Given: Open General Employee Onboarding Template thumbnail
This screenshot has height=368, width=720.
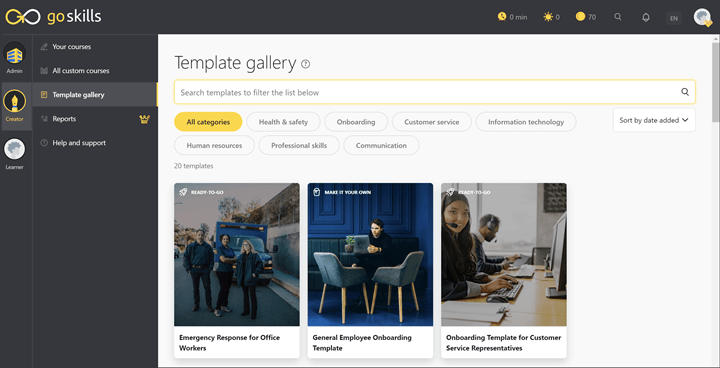Looking at the screenshot, I should pyautogui.click(x=370, y=255).
